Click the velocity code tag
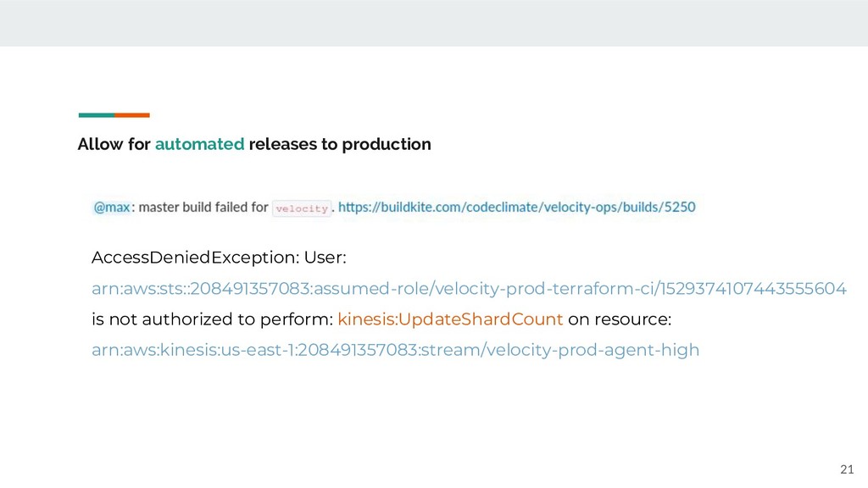This screenshot has width=868, height=488. pos(302,208)
